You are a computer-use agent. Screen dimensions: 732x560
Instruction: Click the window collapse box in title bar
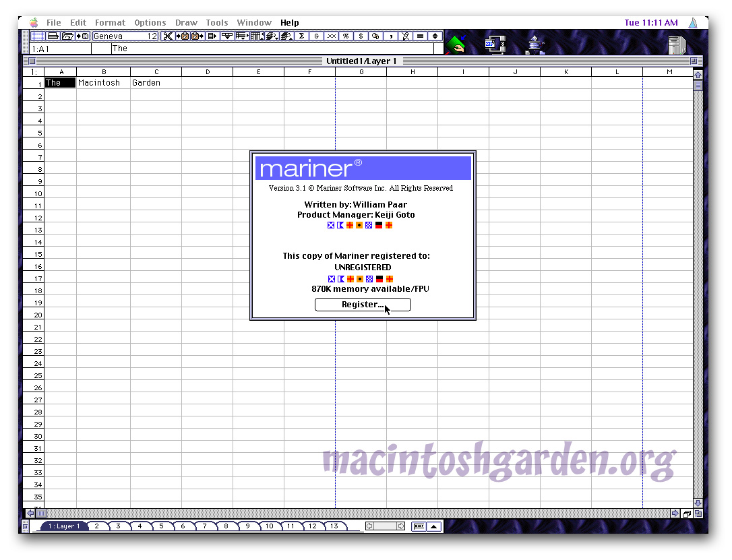coord(694,61)
